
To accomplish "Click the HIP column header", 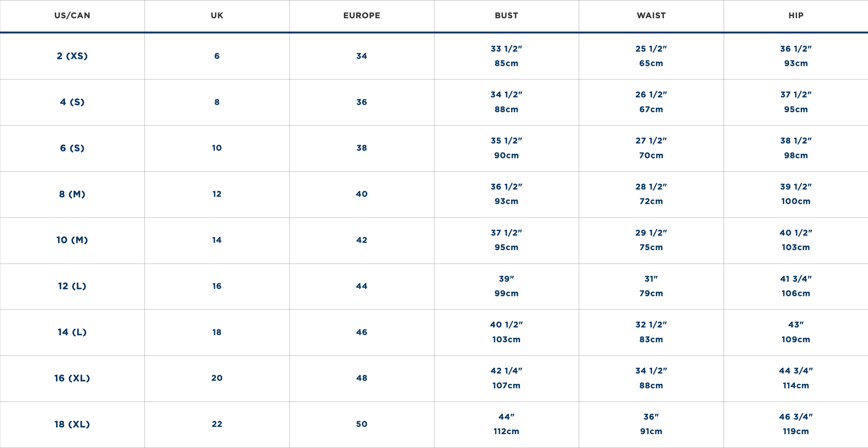I will coord(796,16).
